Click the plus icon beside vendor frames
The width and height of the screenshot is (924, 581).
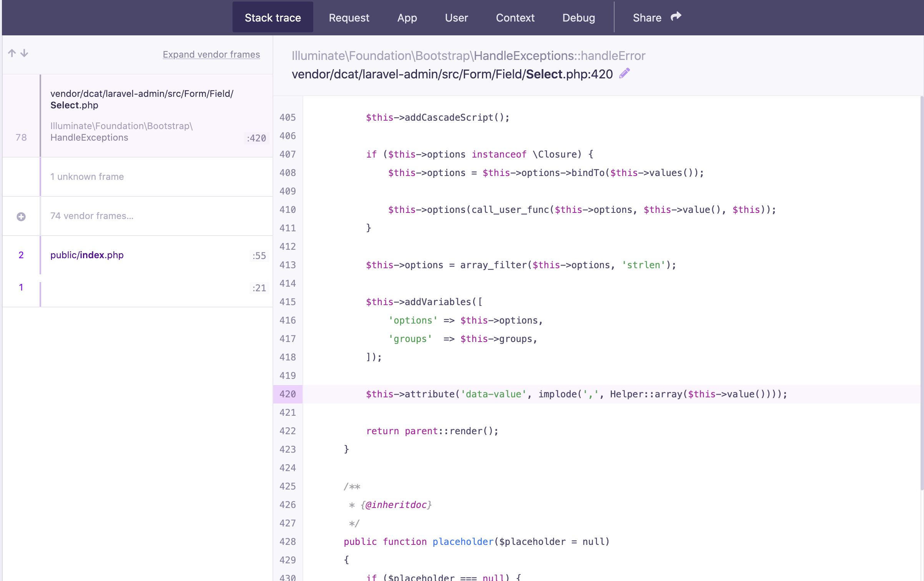21,216
